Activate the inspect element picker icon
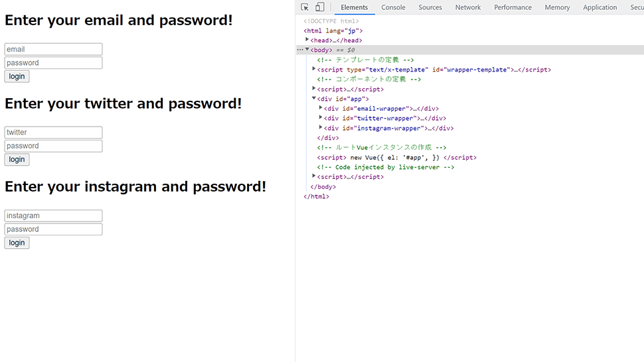Viewport: 644px width, 362px height. pyautogui.click(x=305, y=7)
